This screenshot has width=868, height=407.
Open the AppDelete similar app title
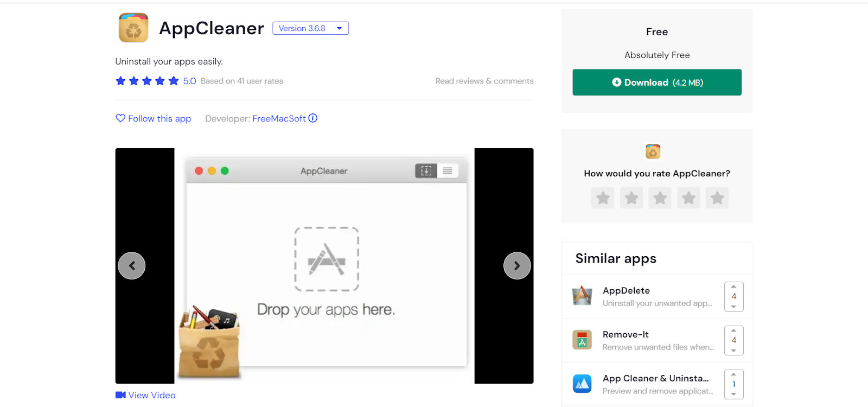click(x=626, y=290)
